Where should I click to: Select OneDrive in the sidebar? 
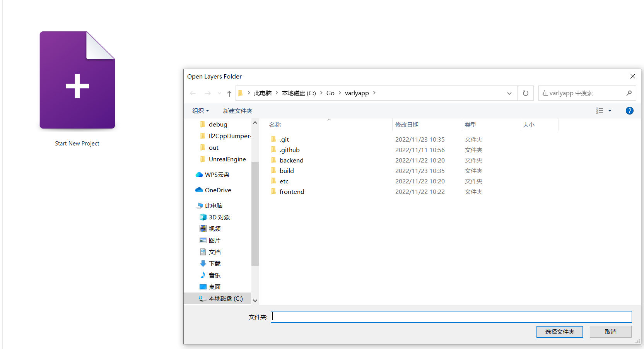pyautogui.click(x=218, y=190)
